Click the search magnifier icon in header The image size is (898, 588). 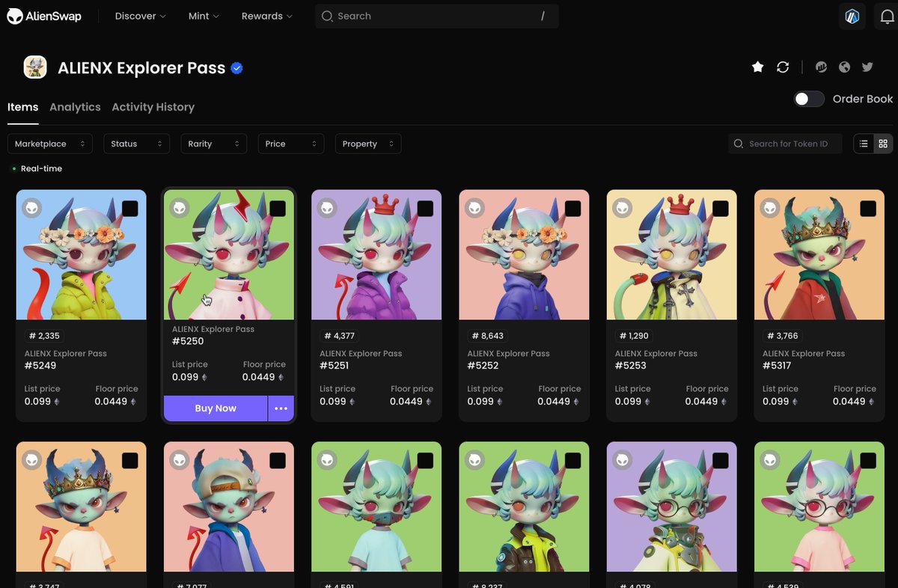click(x=327, y=16)
